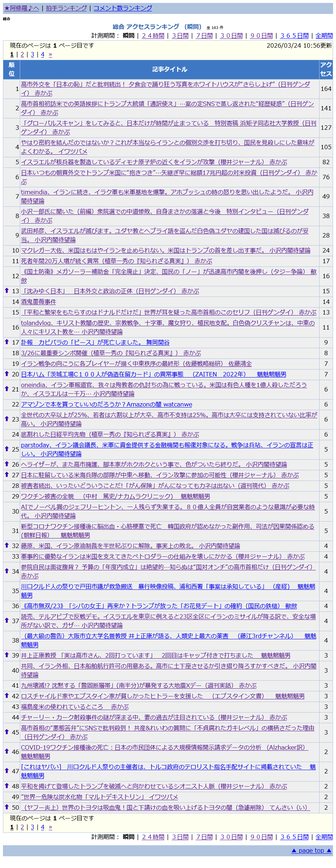Switch top period filter to 24時間
Viewport: 336px width, 868px height.
[153, 36]
